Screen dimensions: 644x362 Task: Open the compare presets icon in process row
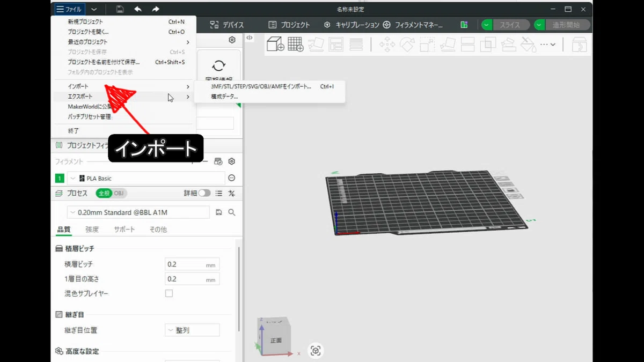pyautogui.click(x=232, y=194)
